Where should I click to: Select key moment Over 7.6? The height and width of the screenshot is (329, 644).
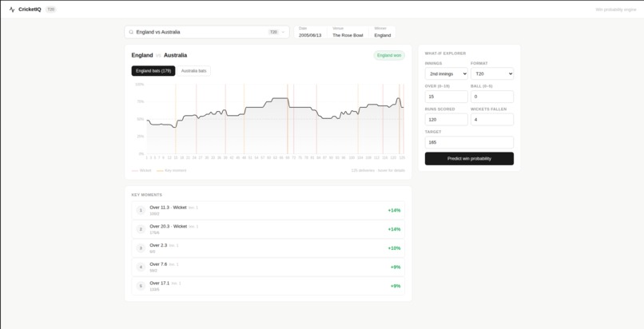[268, 267]
